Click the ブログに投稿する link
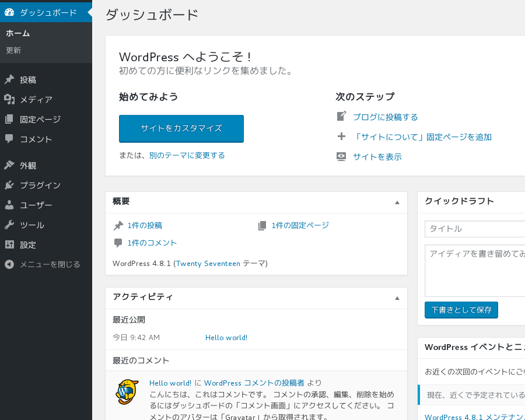The width and height of the screenshot is (525, 420). point(385,117)
